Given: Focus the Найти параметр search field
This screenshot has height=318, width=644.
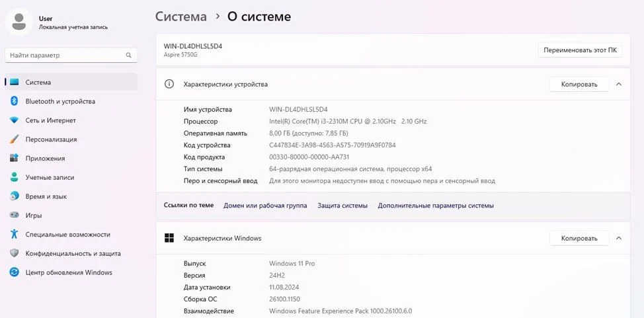Looking at the screenshot, I should tap(71, 55).
